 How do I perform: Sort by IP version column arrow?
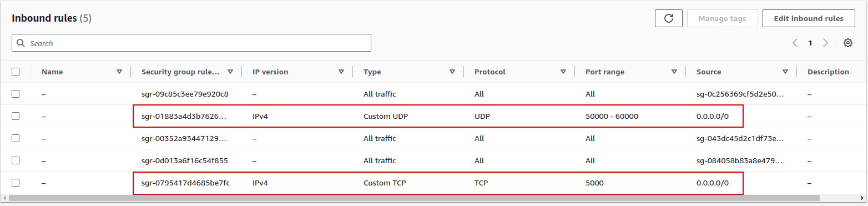341,72
